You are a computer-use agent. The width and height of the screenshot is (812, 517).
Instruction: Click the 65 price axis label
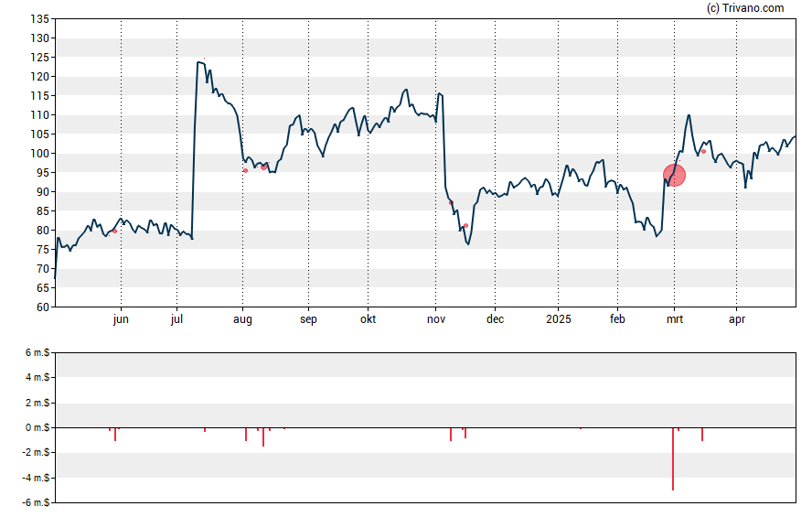tap(43, 288)
